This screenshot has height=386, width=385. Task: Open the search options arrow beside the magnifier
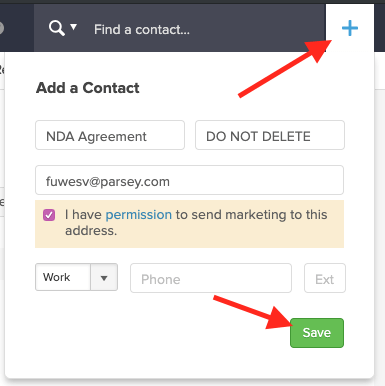pos(74,26)
